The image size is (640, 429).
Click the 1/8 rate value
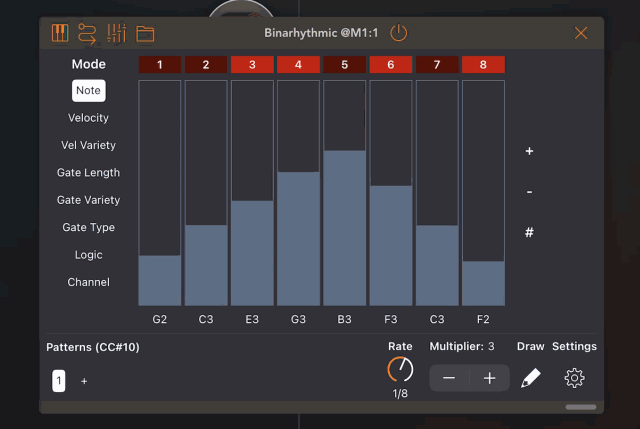(x=400, y=393)
